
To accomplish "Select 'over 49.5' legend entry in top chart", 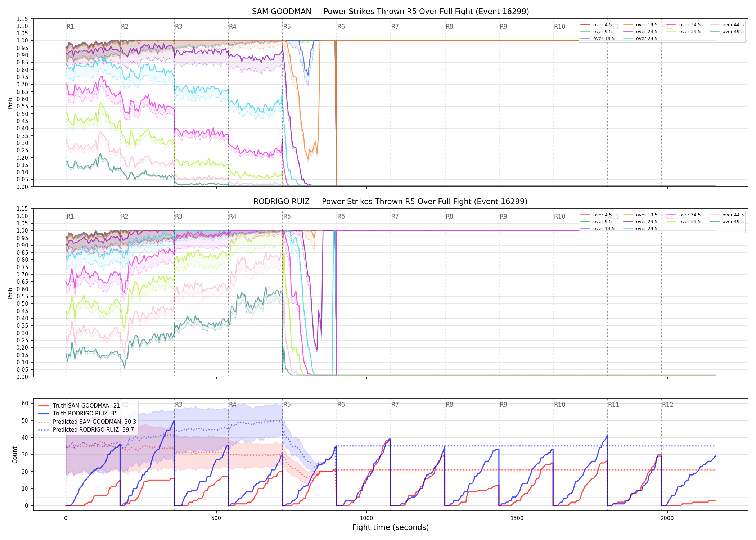I will (x=726, y=32).
